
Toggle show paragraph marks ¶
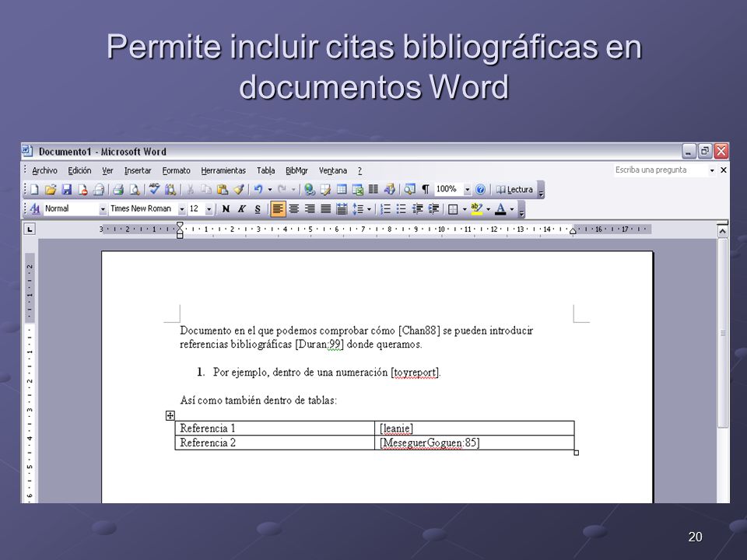point(426,190)
